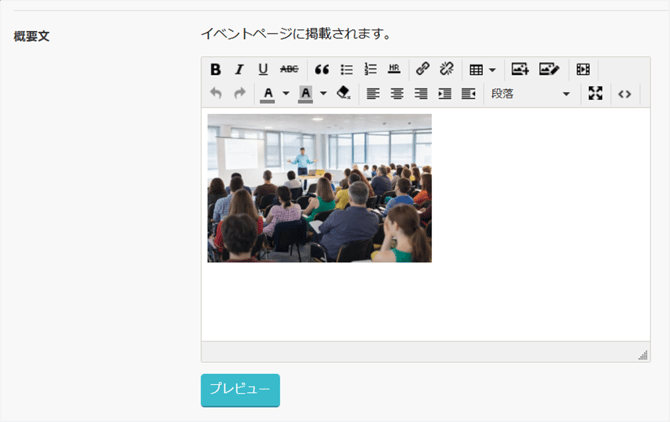Open the table insert menu

point(482,70)
